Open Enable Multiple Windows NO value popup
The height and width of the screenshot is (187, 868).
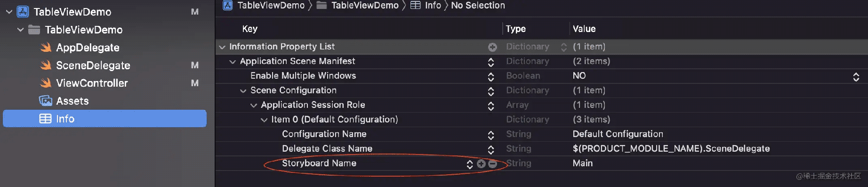click(x=856, y=76)
